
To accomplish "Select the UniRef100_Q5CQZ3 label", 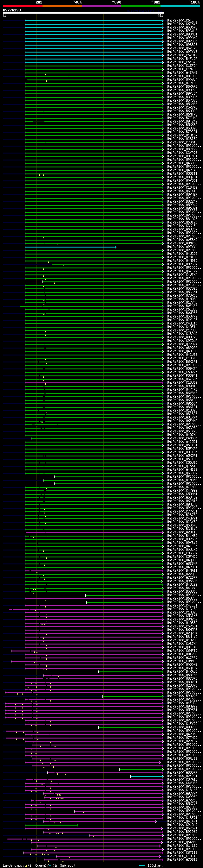I will 182,289.
